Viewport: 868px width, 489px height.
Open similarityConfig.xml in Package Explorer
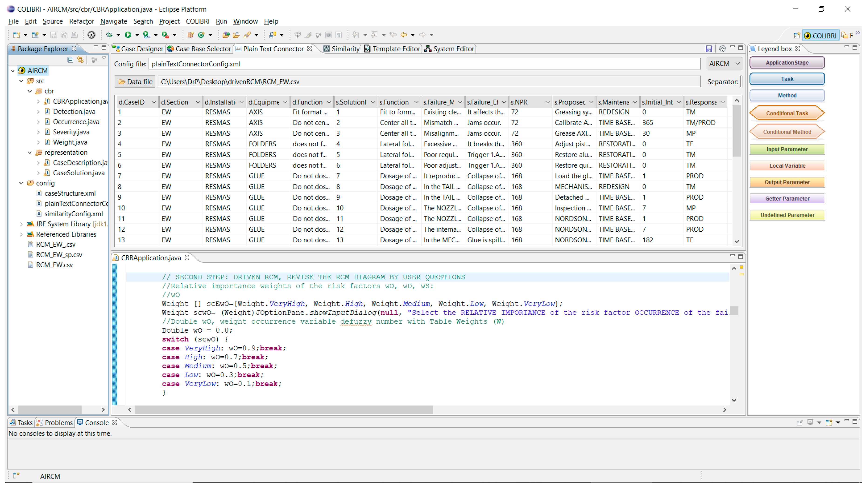[73, 214]
